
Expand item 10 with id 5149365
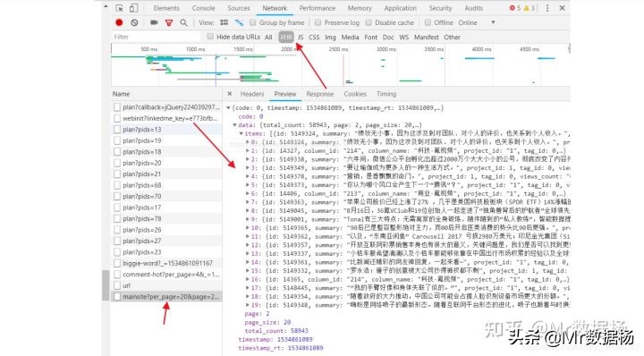248,228
